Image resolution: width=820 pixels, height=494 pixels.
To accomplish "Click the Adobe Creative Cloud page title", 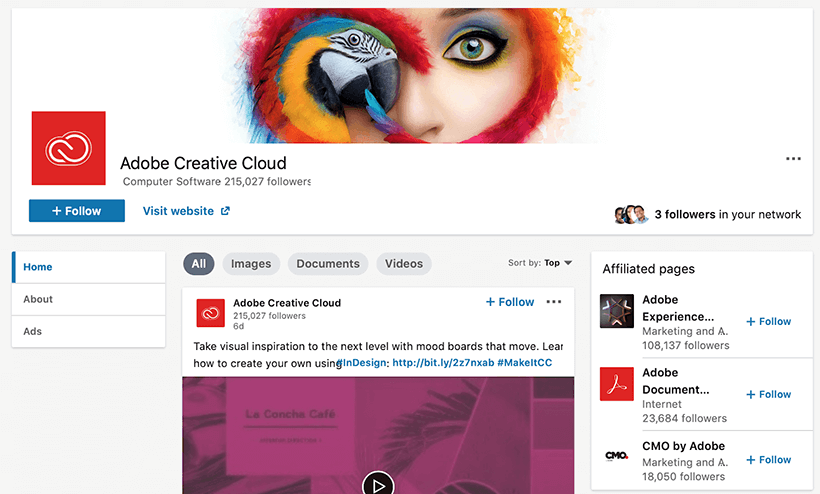I will pos(203,163).
